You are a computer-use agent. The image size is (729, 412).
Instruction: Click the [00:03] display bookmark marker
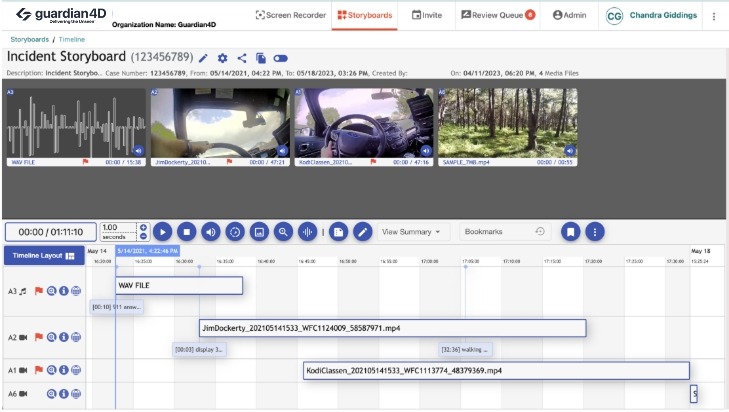click(x=199, y=350)
